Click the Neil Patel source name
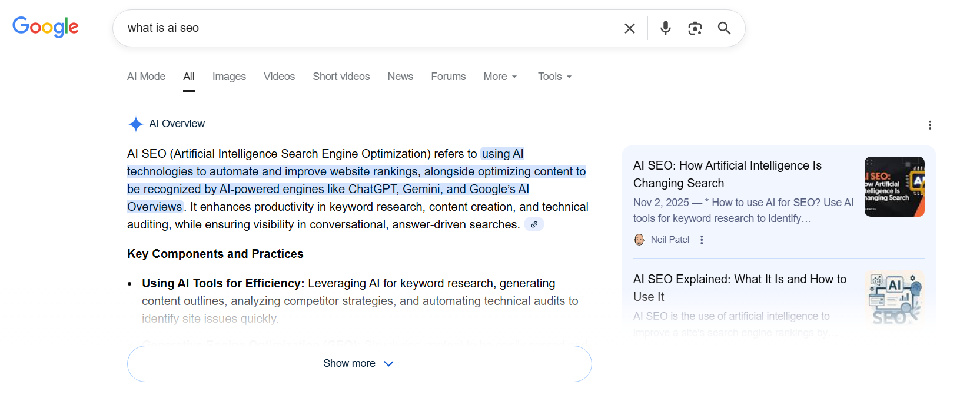 (670, 240)
